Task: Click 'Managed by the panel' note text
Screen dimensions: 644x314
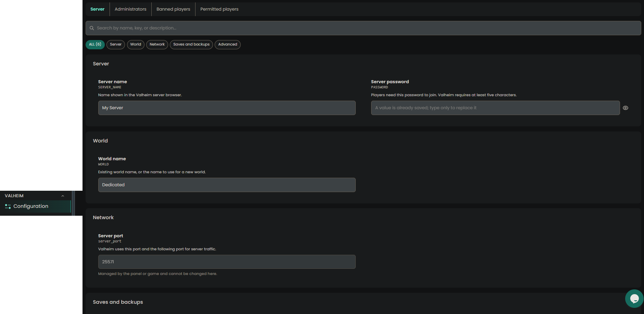Action: pyautogui.click(x=157, y=274)
